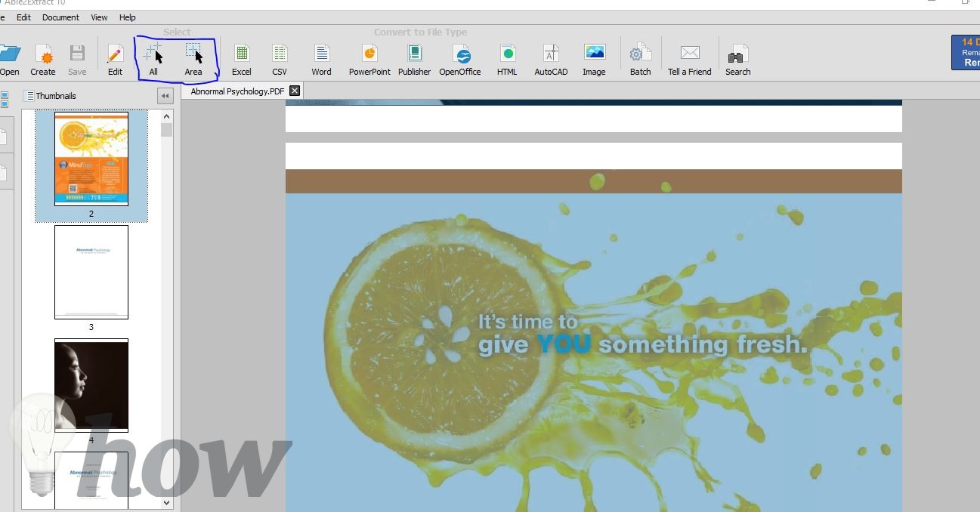Close the Abnormal Psychology.PDF tab
Screen dimensions: 980x512
coord(295,91)
